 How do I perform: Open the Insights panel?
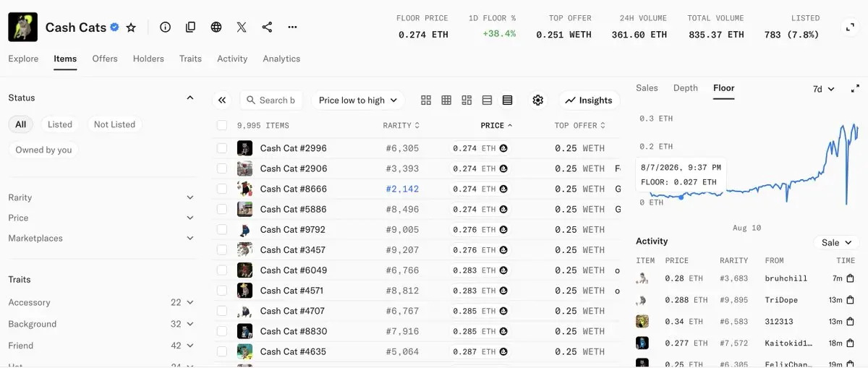[589, 100]
